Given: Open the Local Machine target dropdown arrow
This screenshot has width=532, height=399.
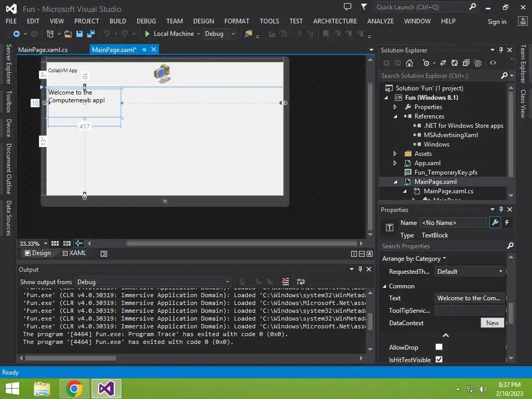Looking at the screenshot, I should [x=198, y=34].
